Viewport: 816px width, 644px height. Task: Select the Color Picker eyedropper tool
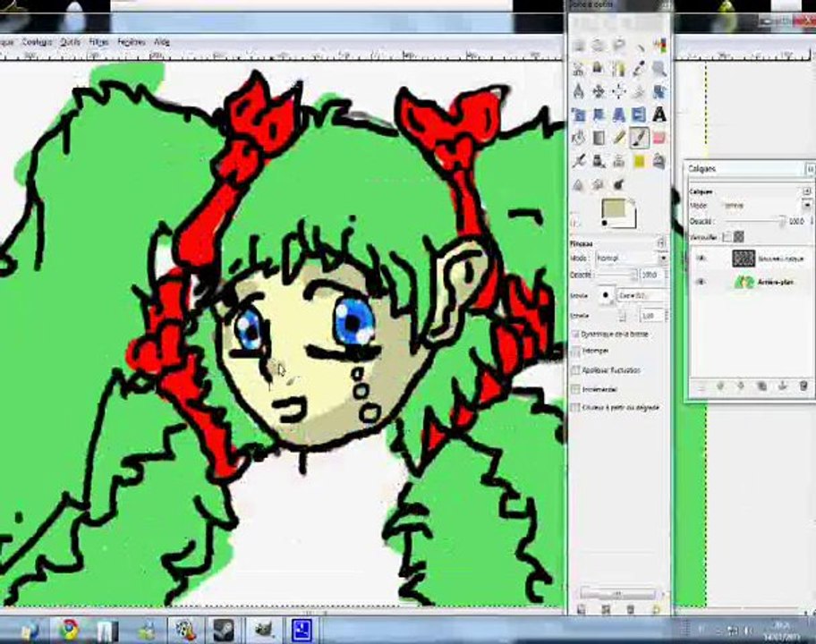coord(639,69)
